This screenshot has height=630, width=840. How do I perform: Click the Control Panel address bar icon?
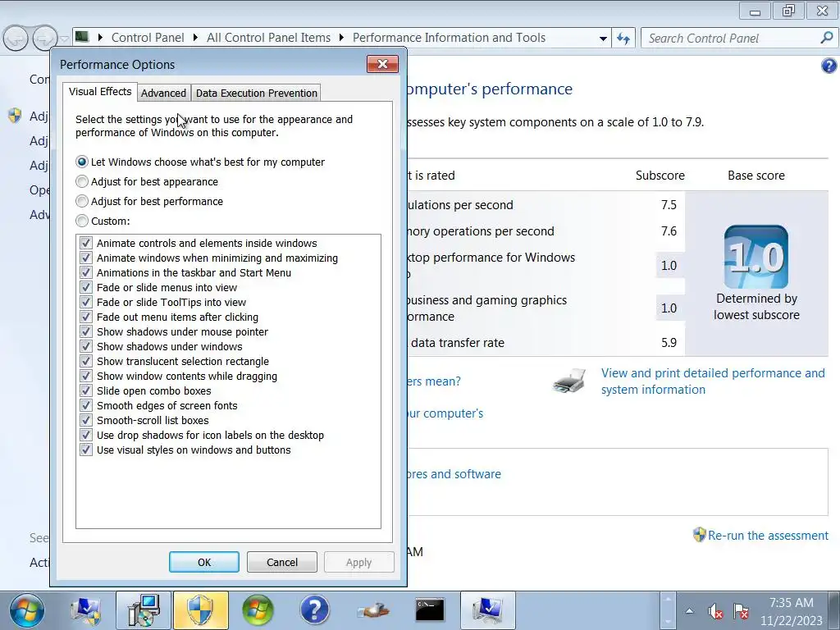coord(82,37)
